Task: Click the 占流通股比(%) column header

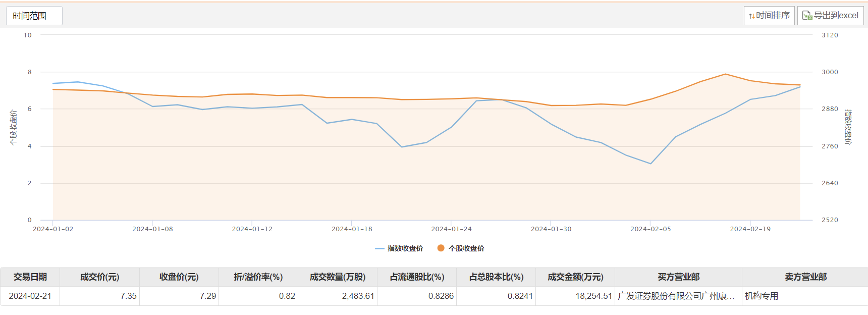Action: pos(417,277)
